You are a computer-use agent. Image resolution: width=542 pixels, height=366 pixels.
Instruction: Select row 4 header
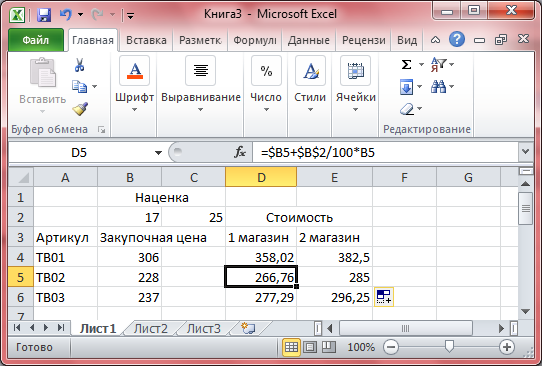click(x=21, y=257)
